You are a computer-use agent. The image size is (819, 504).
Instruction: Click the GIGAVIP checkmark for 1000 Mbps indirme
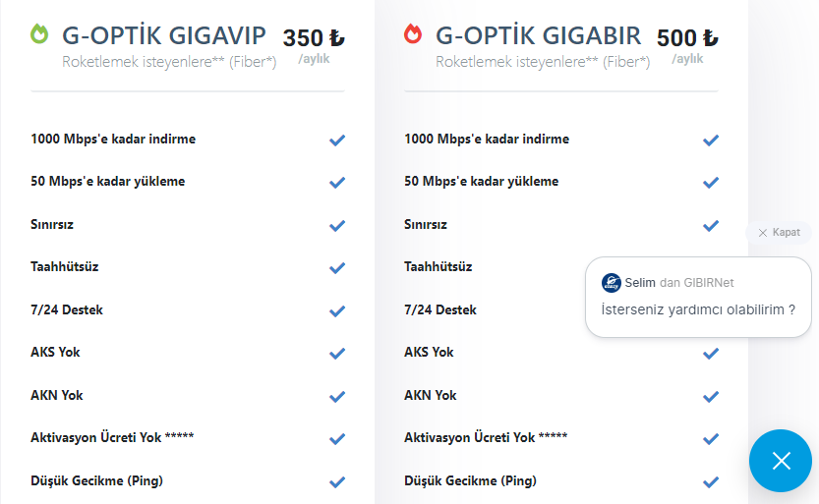point(337,140)
